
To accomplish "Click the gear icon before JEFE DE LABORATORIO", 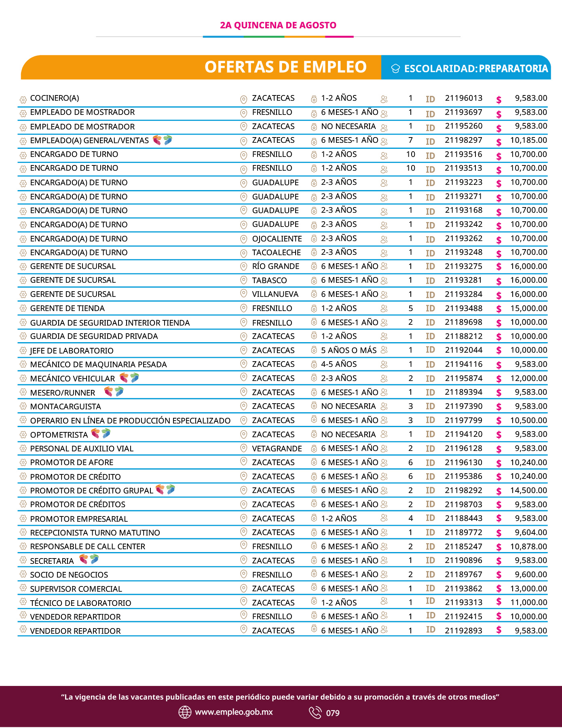I will point(23,350).
